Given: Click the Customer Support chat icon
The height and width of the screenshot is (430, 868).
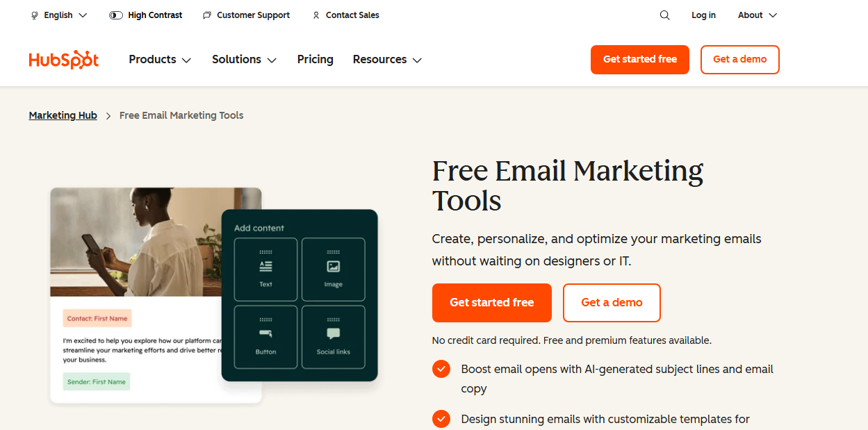Looking at the screenshot, I should click(206, 15).
